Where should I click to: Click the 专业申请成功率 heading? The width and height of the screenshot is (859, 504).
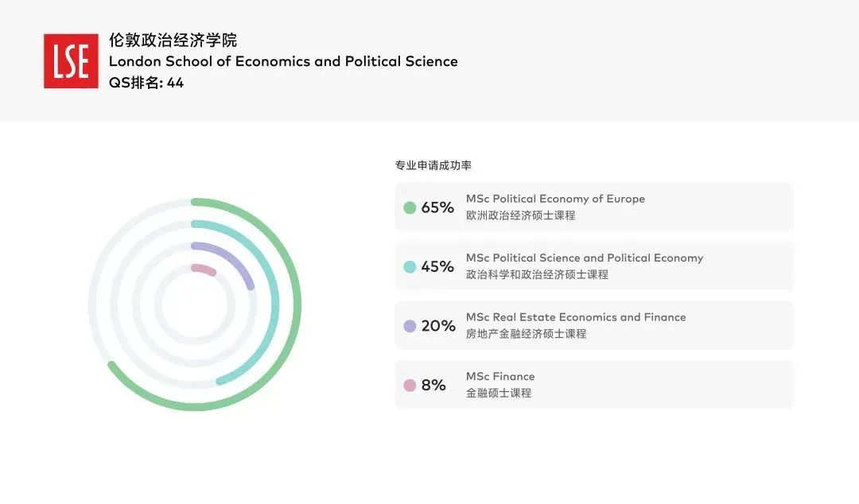[x=433, y=165]
